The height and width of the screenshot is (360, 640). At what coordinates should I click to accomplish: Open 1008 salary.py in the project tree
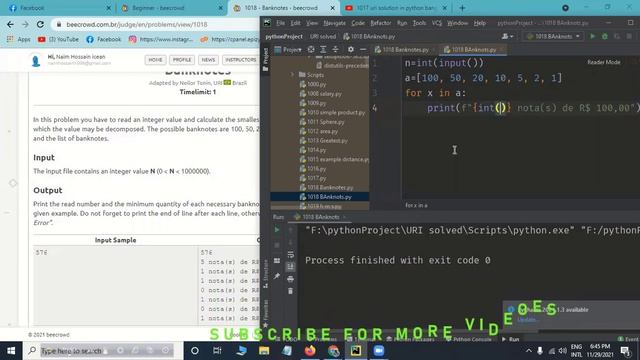321,93
